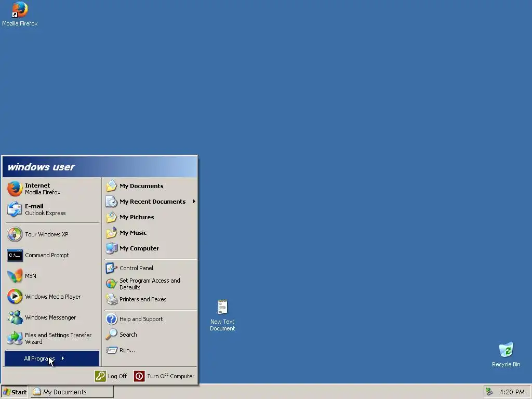Expand My Recent Documents submenu arrow
Viewport: 532px width, 399px height.
194,202
